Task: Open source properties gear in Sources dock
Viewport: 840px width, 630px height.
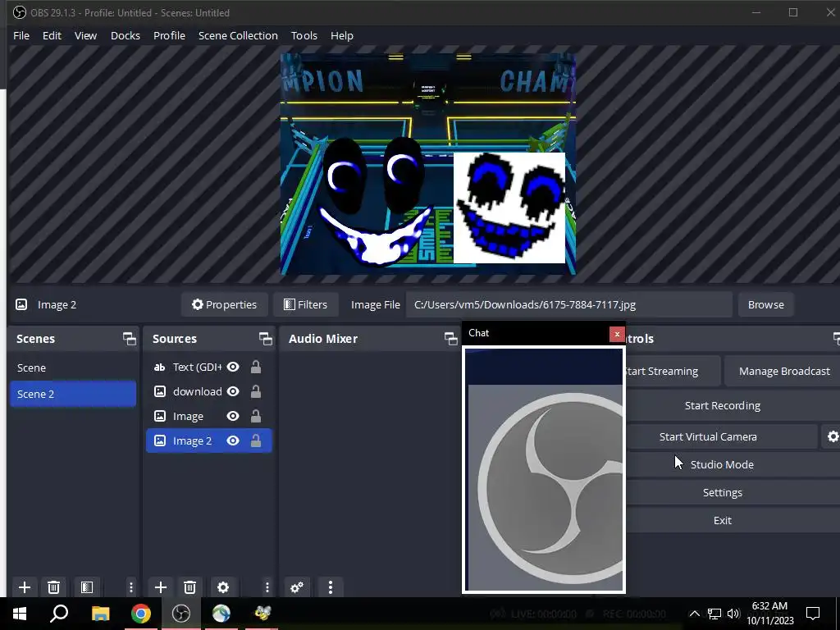Action: click(223, 587)
